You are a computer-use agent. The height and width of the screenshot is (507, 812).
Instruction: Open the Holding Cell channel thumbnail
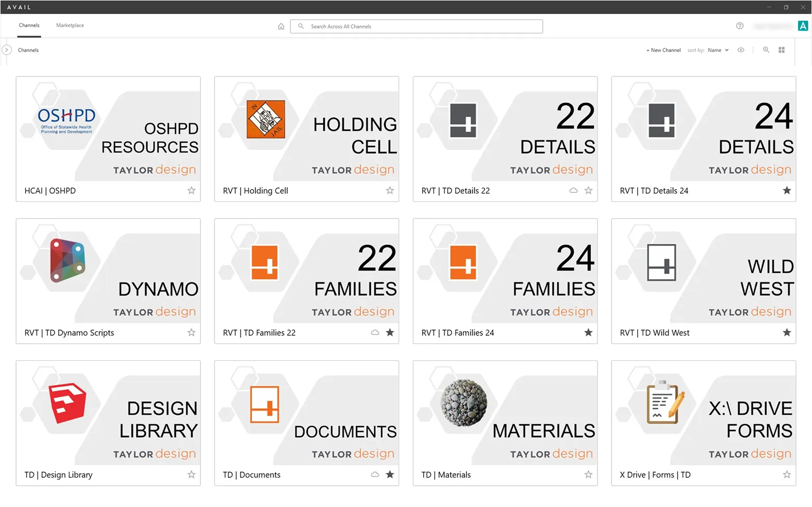(307, 129)
